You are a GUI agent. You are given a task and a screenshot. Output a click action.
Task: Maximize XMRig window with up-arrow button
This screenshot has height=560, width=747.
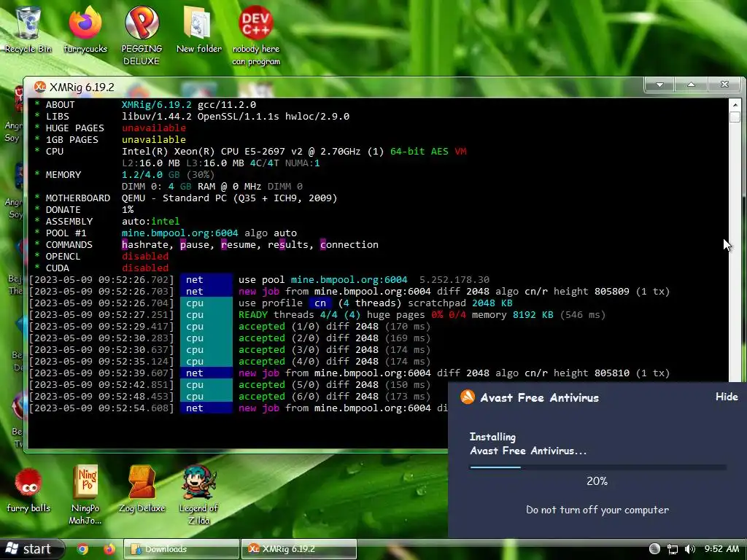(x=692, y=85)
